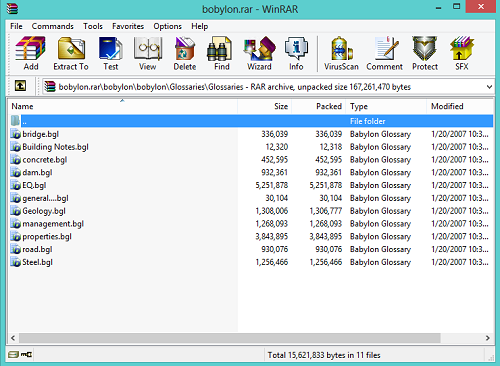Click the archive icon in address bar

[x=50, y=87]
